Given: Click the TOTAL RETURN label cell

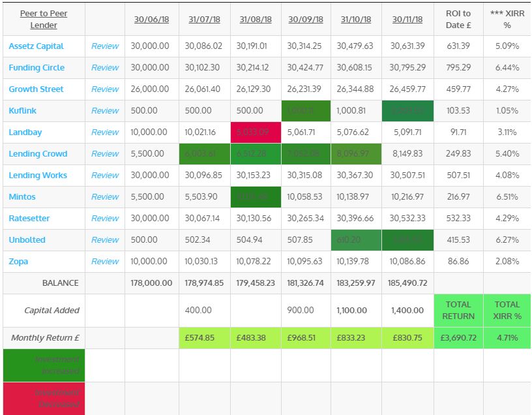Looking at the screenshot, I should (x=458, y=311).
